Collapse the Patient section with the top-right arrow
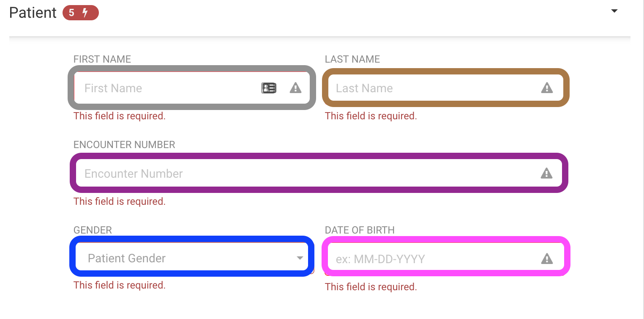 [614, 11]
